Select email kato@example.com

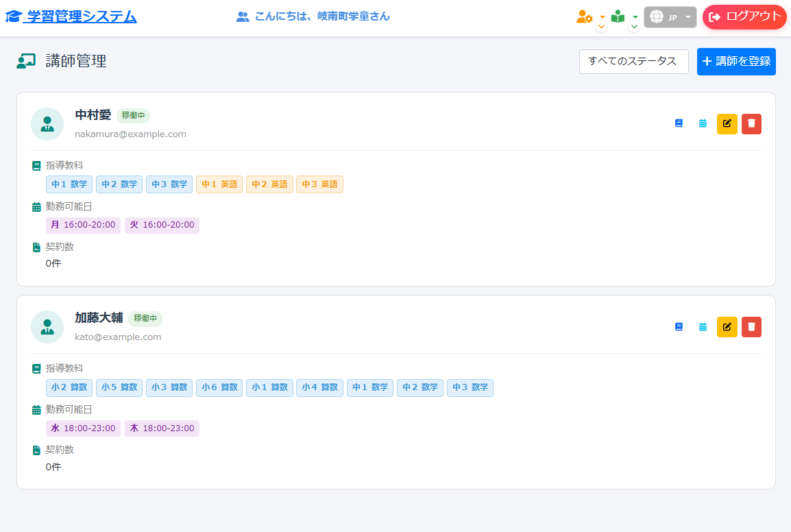[118, 337]
